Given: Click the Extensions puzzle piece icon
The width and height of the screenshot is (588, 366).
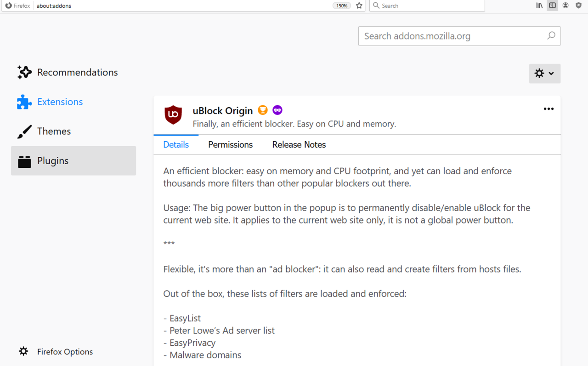Looking at the screenshot, I should 24,102.
